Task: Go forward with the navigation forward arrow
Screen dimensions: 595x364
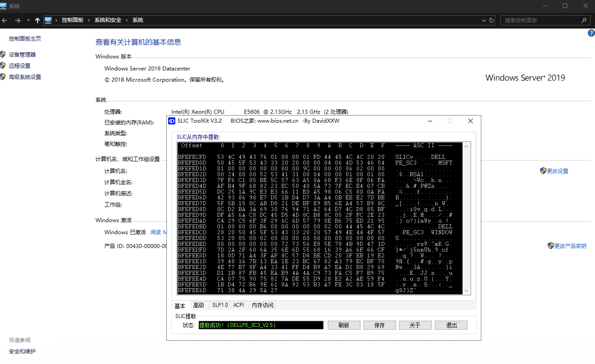Action: [x=18, y=21]
